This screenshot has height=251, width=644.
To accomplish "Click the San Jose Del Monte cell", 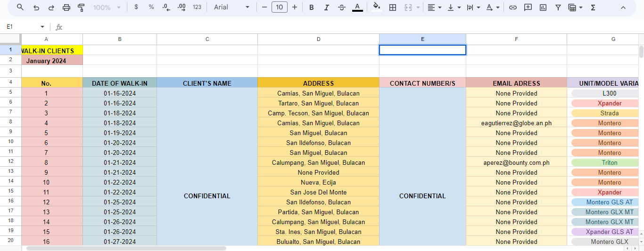I will pos(318,192).
